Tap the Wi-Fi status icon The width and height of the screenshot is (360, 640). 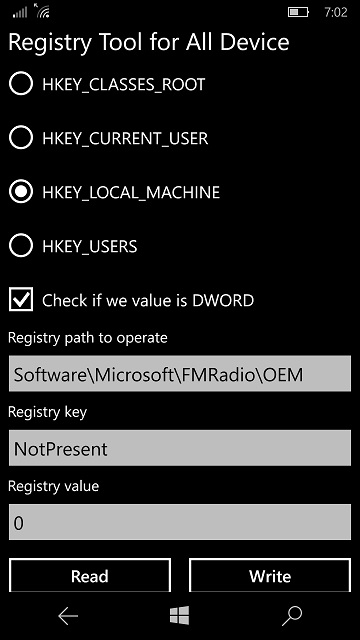[43, 11]
